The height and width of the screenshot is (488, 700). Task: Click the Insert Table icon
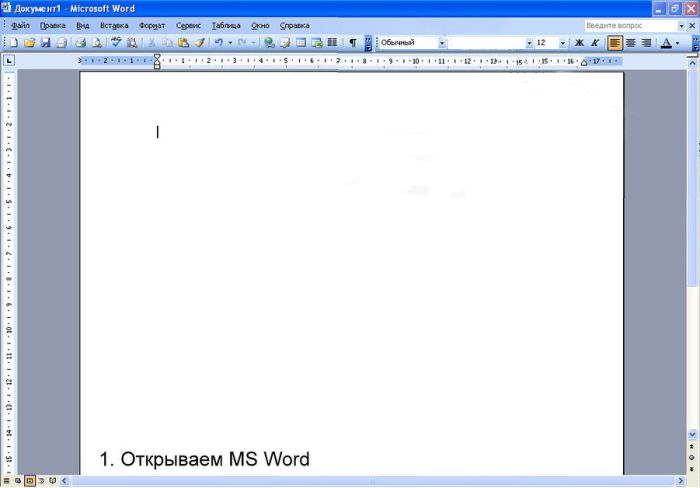click(301, 43)
